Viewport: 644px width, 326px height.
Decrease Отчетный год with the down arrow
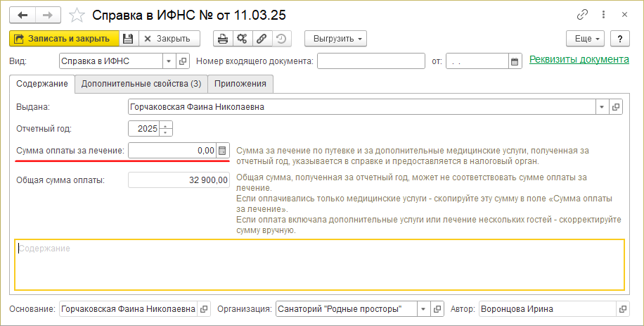[x=165, y=132]
